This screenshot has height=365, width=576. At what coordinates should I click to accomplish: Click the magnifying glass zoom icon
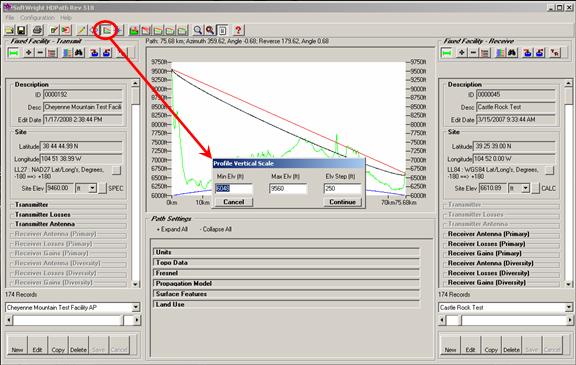click(198, 30)
